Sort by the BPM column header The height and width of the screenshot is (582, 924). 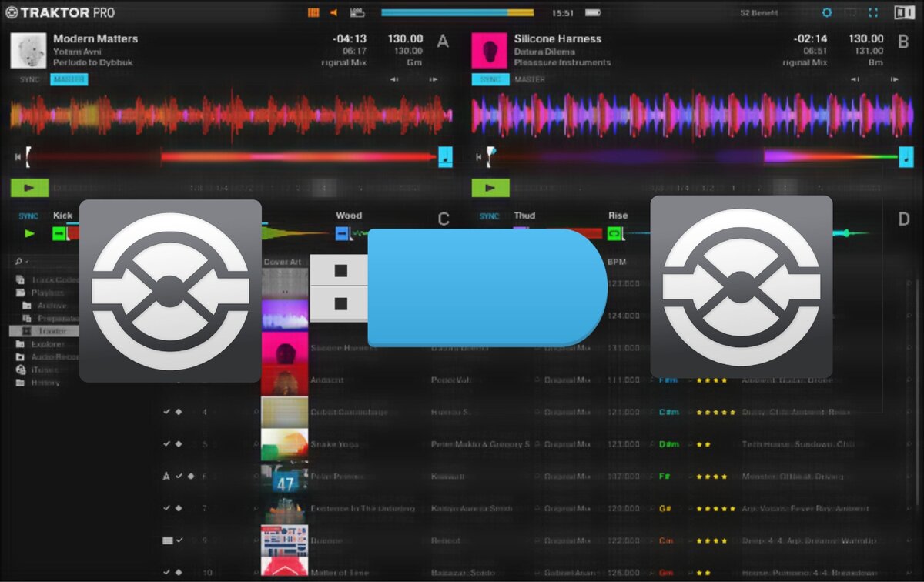click(x=616, y=262)
